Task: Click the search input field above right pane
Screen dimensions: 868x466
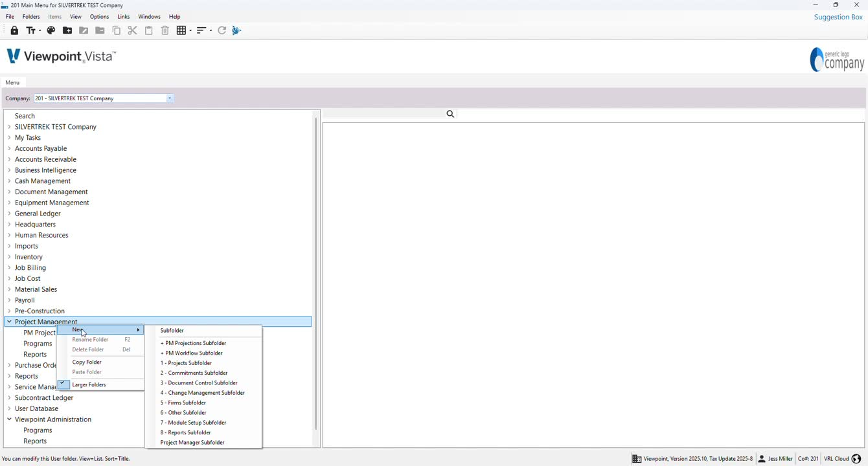Action: pyautogui.click(x=383, y=114)
